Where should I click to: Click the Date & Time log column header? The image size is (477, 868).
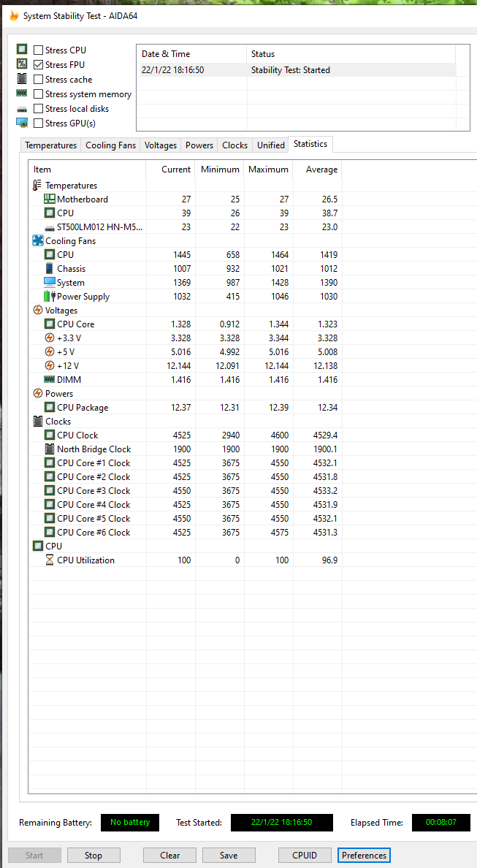[x=191, y=53]
